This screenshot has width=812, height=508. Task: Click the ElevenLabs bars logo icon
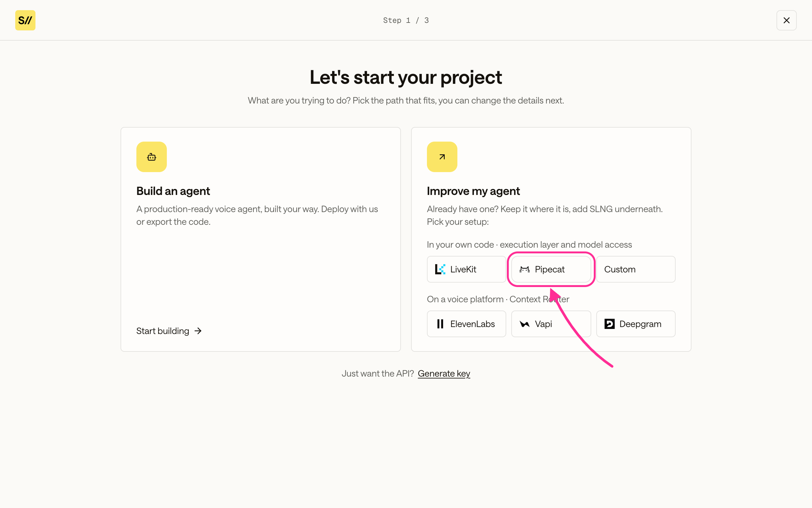pos(440,324)
